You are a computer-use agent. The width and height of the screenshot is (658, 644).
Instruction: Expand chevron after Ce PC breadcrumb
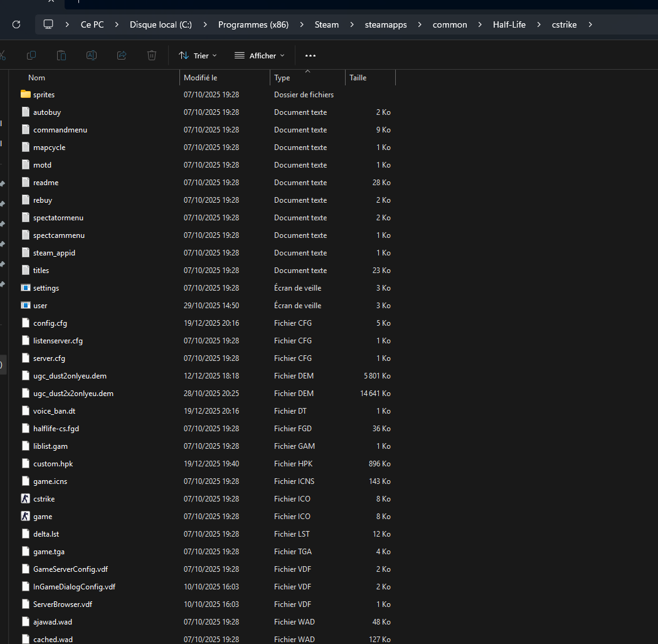(x=117, y=24)
